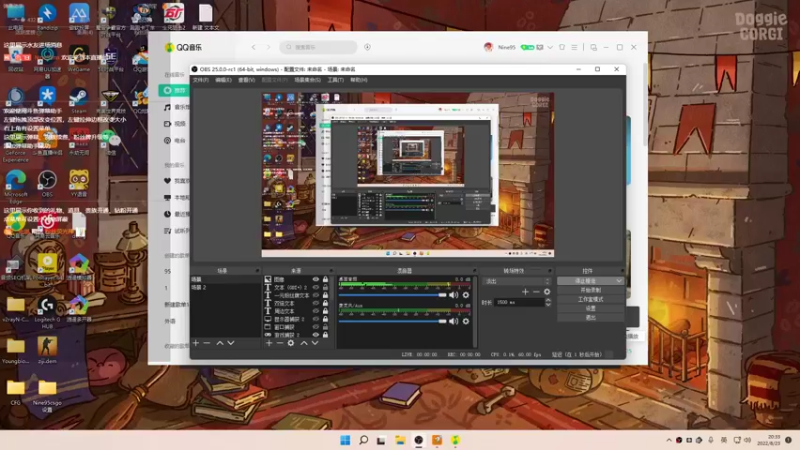800x450 pixels.
Task: Move source down in OBS Sources panel
Action: (x=315, y=343)
